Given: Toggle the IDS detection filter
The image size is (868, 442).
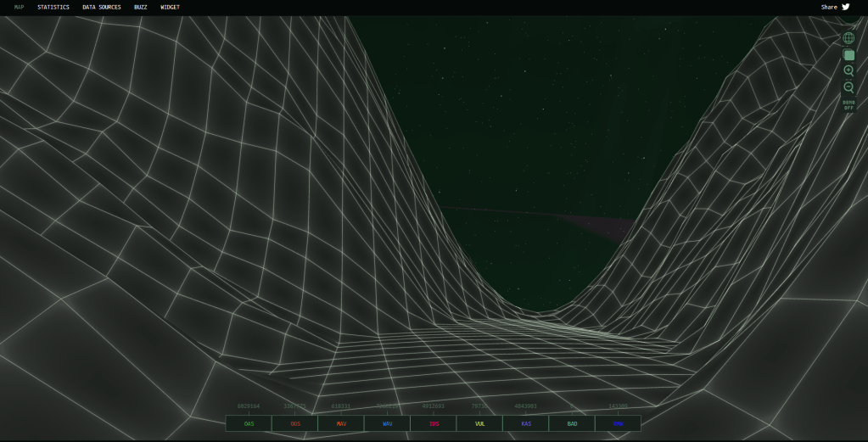Looking at the screenshot, I should pos(434,423).
